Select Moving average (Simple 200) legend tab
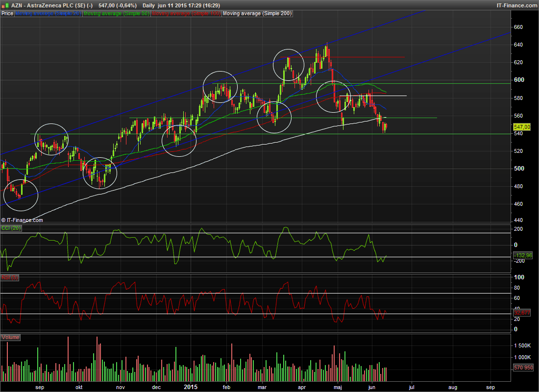Screen dimensions: 539x392 pyautogui.click(x=257, y=14)
